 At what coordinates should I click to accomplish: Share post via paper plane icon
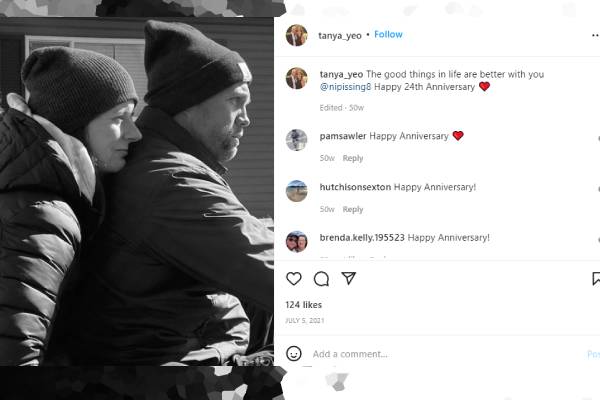(349, 278)
